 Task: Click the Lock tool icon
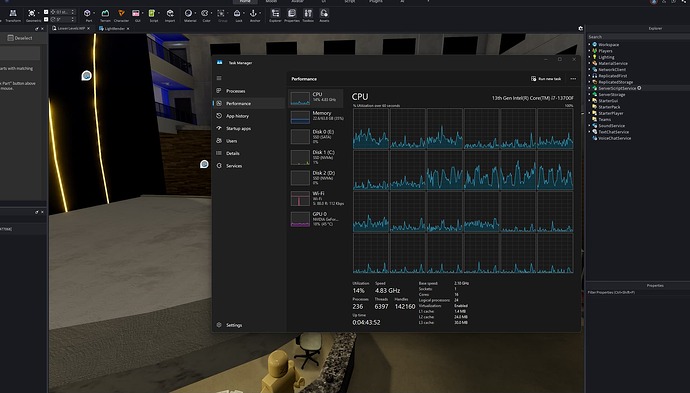click(x=237, y=13)
